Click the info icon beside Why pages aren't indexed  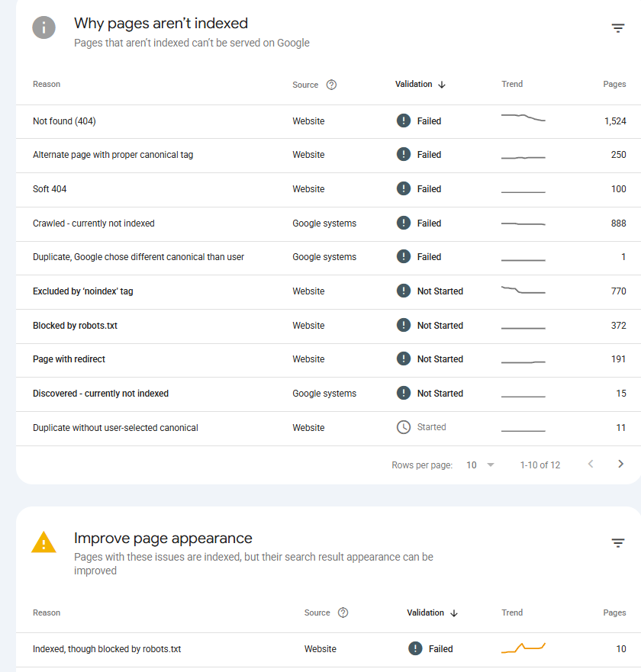point(43,28)
